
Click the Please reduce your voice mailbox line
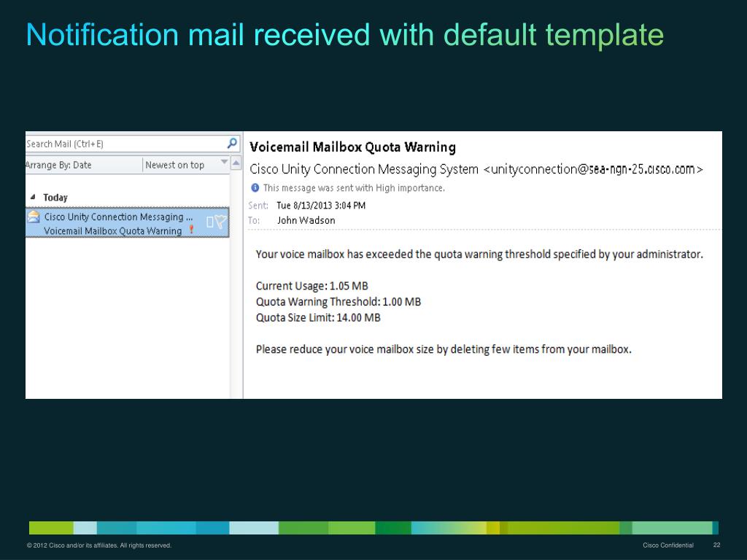[x=444, y=349]
